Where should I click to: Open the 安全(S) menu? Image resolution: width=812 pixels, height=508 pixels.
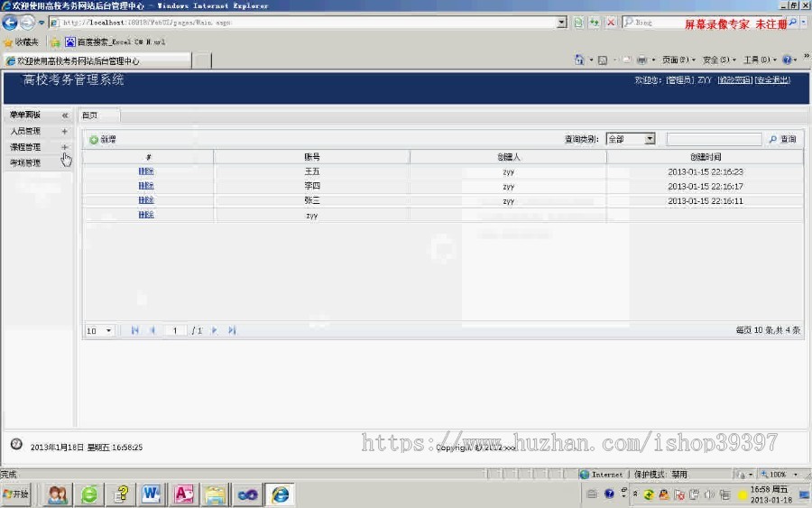[x=719, y=60]
